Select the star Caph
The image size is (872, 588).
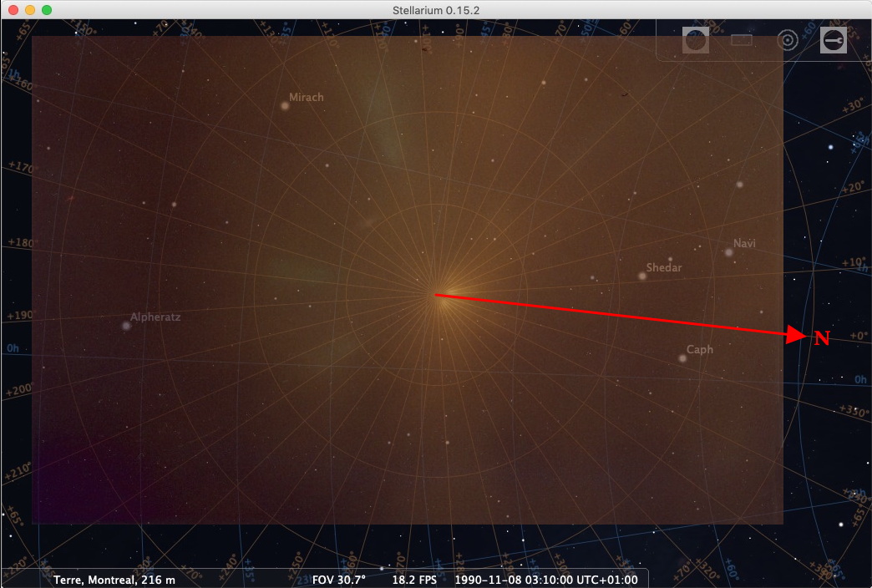(x=682, y=358)
